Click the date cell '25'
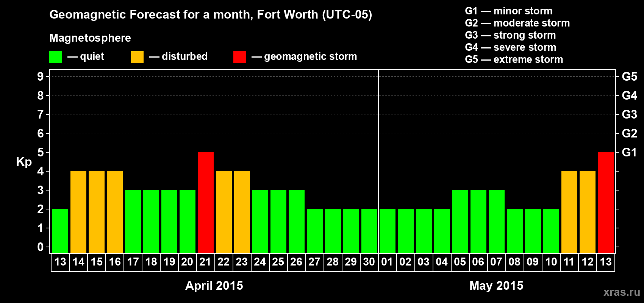644x303 pixels. pos(278,262)
